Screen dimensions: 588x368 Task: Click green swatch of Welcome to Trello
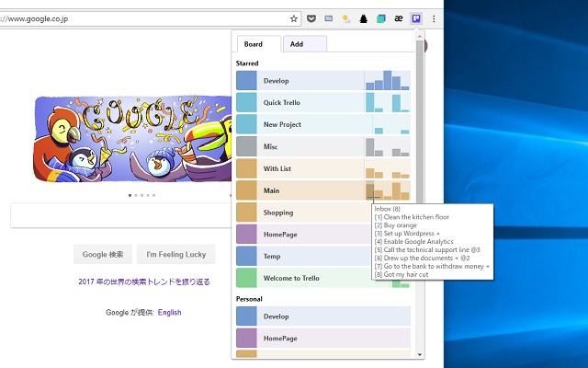coord(246,278)
